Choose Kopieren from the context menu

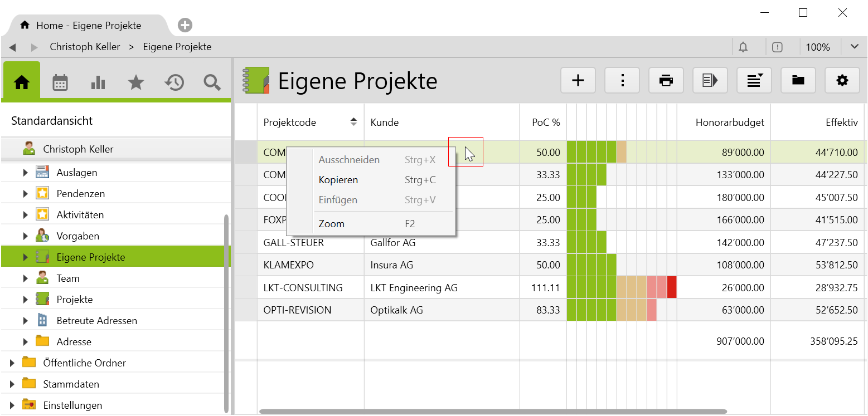[338, 180]
